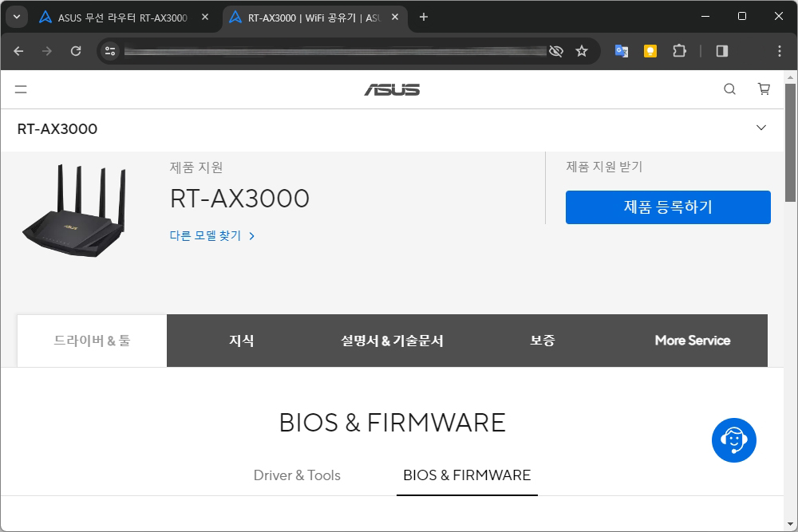Click the BIOS & FIRMWARE section heading
The height and width of the screenshot is (532, 798).
pos(393,423)
